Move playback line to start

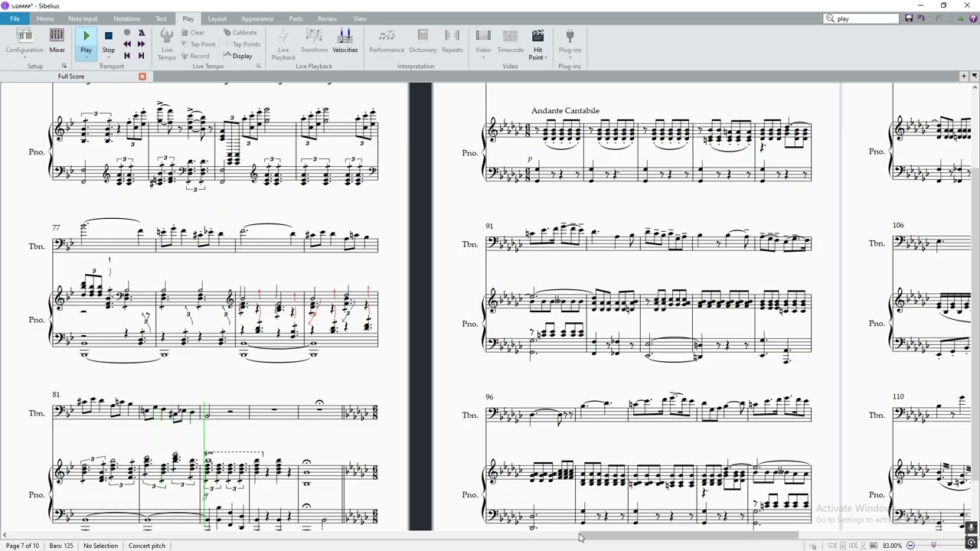click(127, 56)
